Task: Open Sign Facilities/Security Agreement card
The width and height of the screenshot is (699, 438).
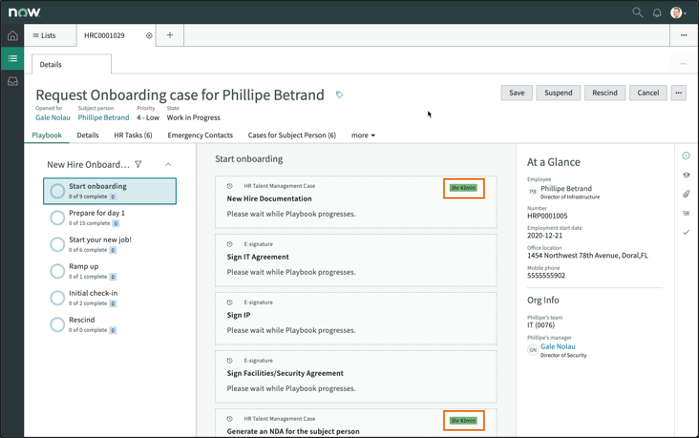Action: point(356,377)
